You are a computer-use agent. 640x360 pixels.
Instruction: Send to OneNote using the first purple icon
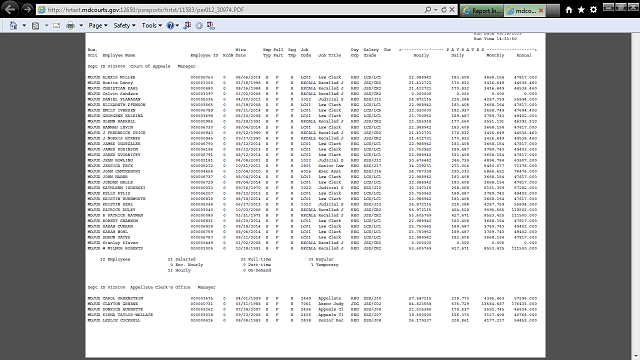pyautogui.click(x=187, y=25)
